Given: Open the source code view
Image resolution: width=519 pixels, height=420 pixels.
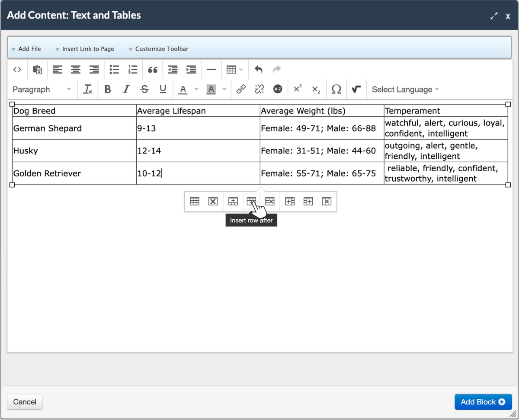Looking at the screenshot, I should (17, 70).
